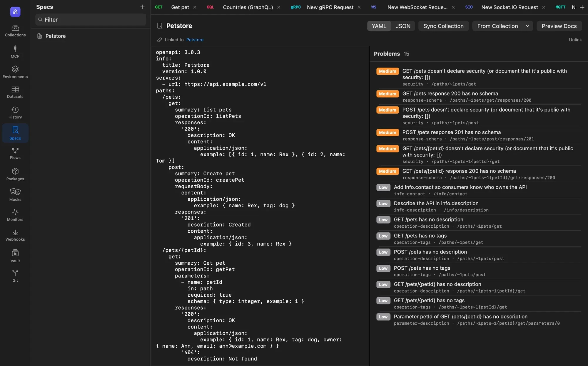The image size is (588, 366).
Task: Select the Specs sidebar icon
Action: [15, 133]
